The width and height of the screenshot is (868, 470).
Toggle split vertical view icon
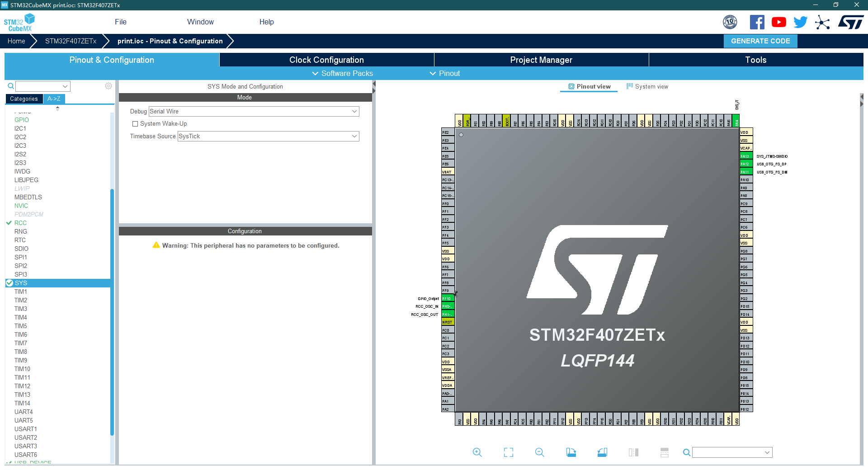point(633,452)
